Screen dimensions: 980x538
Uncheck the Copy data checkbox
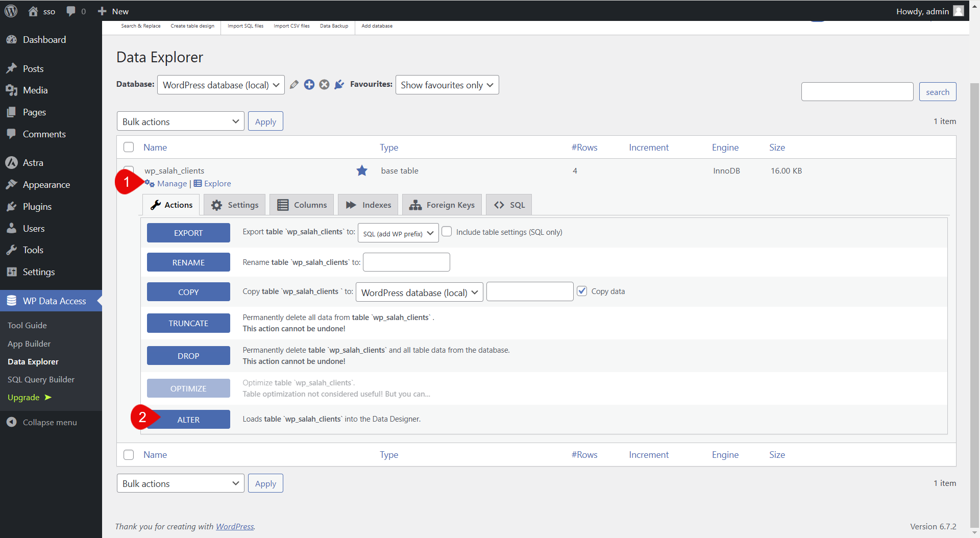pos(582,291)
